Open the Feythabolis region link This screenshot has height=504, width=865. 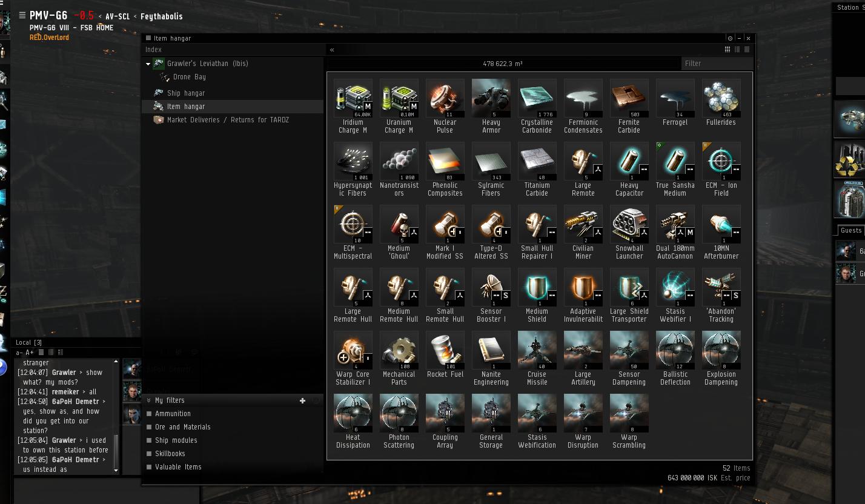tap(161, 16)
